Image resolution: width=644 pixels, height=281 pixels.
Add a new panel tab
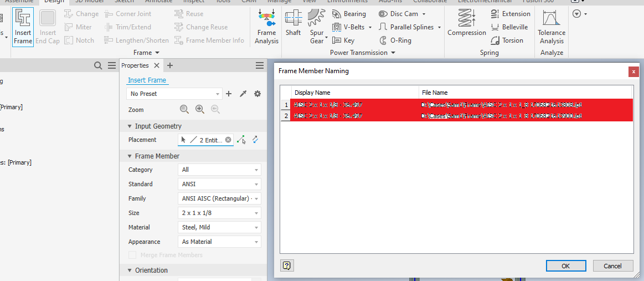tap(170, 65)
